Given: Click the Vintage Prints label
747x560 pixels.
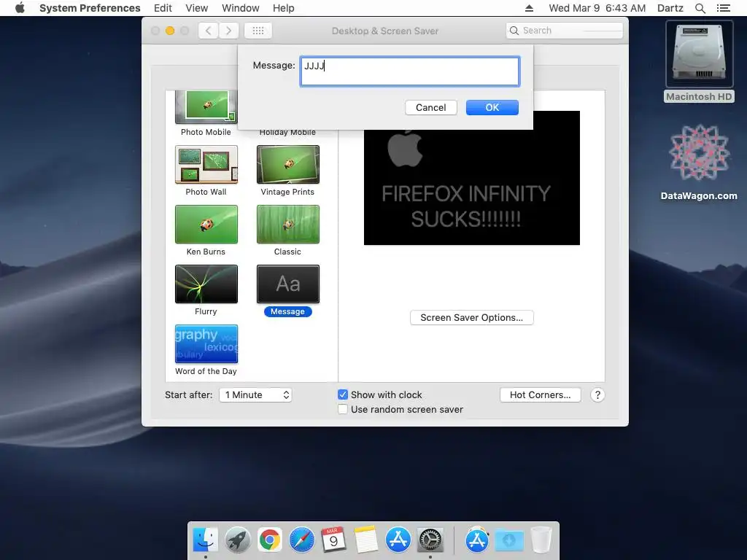Looking at the screenshot, I should tap(287, 192).
